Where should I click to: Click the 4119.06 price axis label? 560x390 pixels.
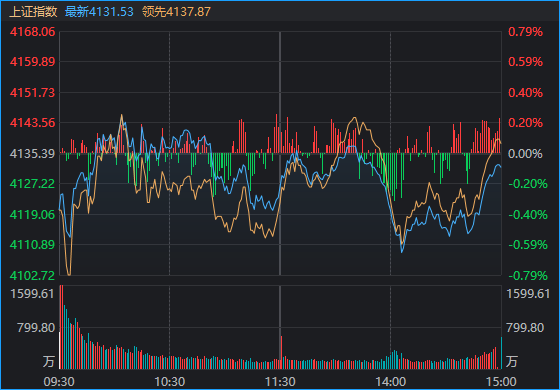[x=33, y=214]
